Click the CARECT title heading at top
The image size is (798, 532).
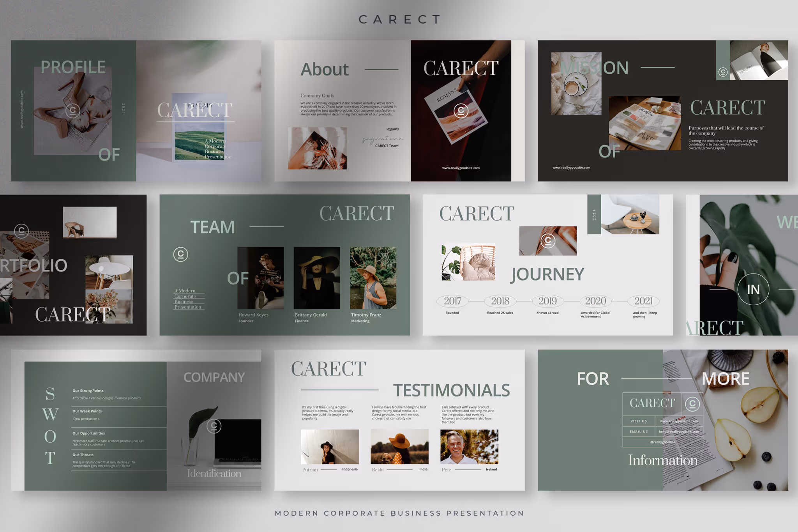point(399,19)
